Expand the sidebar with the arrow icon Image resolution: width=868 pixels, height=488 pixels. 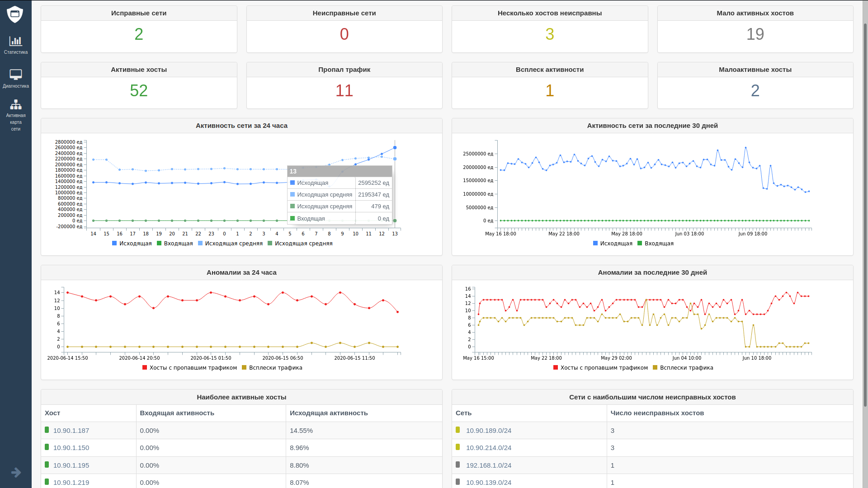tap(16, 472)
